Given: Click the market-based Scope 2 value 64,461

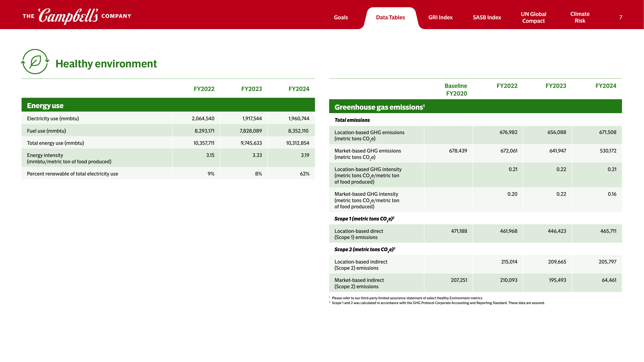Looking at the screenshot, I should [x=609, y=280].
